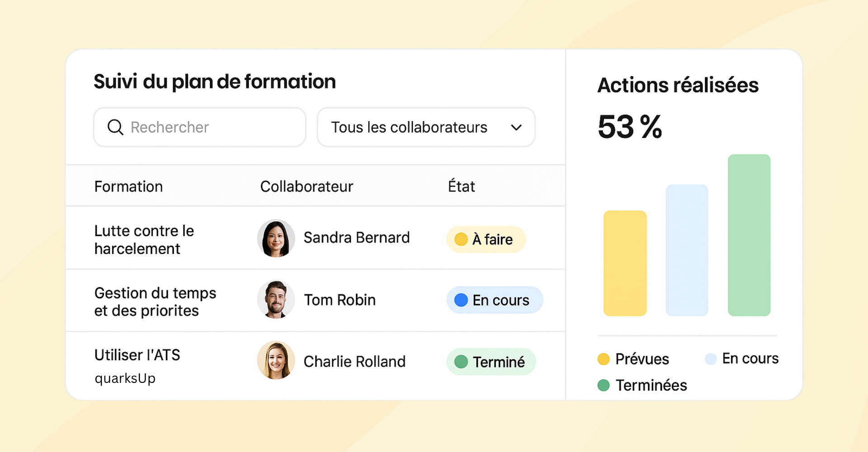Type in the Rechercher search field
The height and width of the screenshot is (452, 868).
coord(208,127)
